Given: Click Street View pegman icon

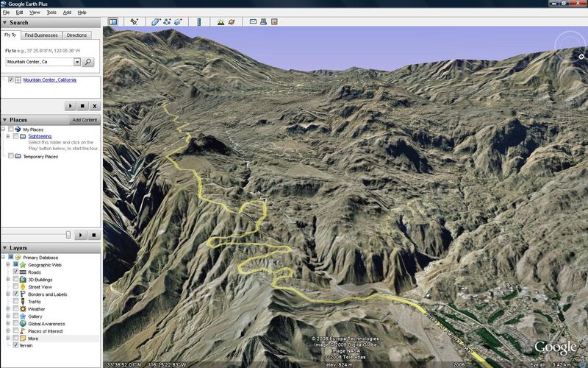Looking at the screenshot, I should (23, 287).
